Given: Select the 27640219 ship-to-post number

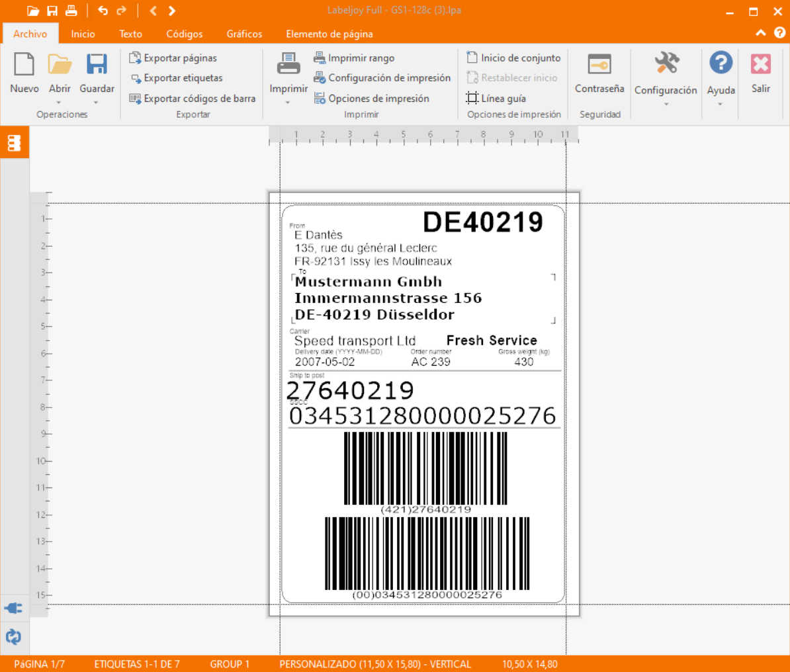Looking at the screenshot, I should (350, 390).
